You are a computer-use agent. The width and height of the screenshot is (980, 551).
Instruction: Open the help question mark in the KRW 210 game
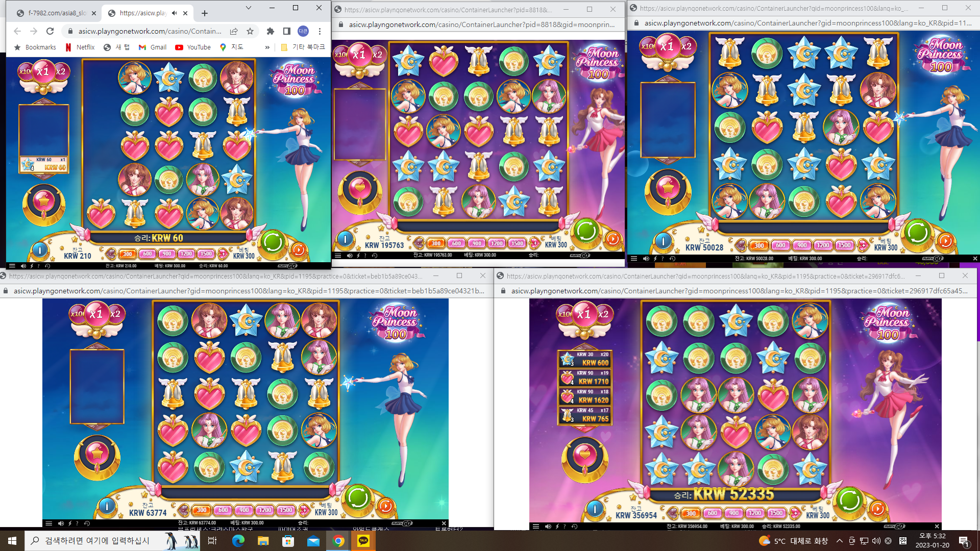click(x=39, y=266)
